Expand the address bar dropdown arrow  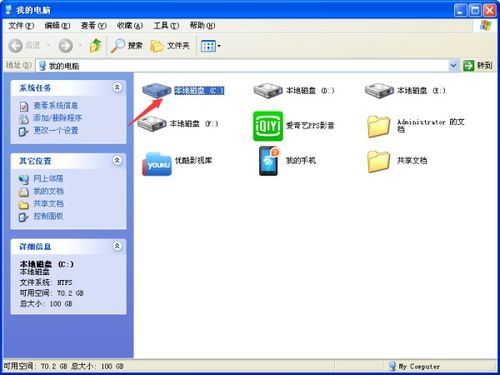[x=453, y=66]
